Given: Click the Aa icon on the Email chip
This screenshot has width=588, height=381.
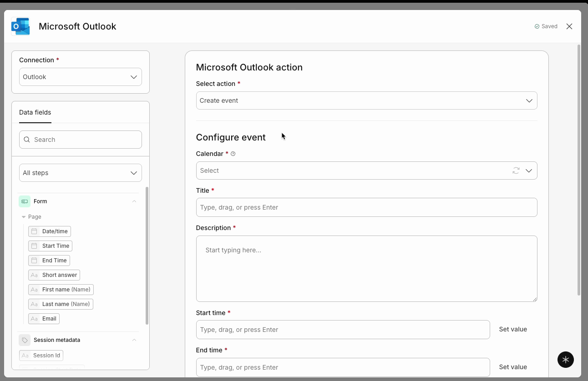Looking at the screenshot, I should point(34,319).
